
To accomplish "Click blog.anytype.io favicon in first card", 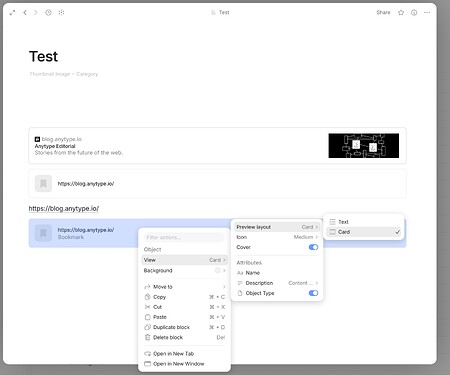I will 37,139.
